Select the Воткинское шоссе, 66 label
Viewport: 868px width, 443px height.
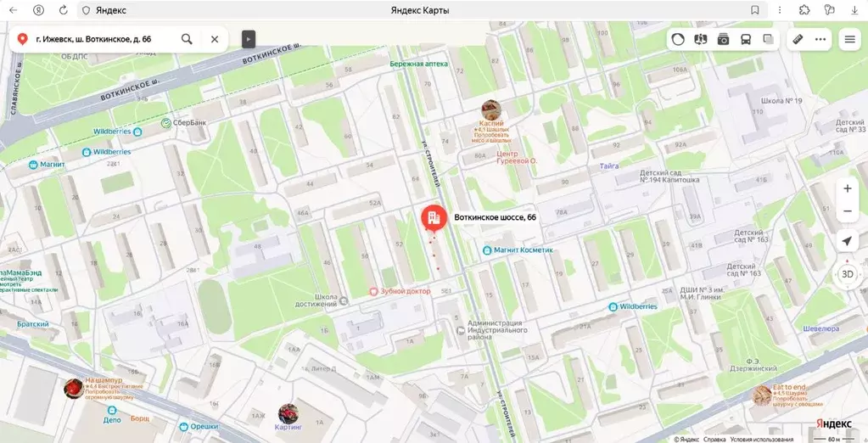(495, 217)
